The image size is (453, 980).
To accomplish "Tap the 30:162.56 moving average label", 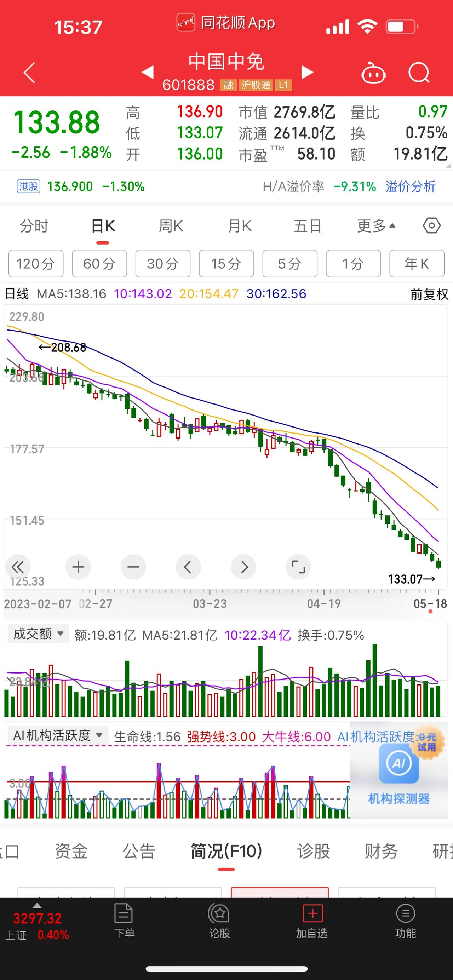I will (x=276, y=294).
